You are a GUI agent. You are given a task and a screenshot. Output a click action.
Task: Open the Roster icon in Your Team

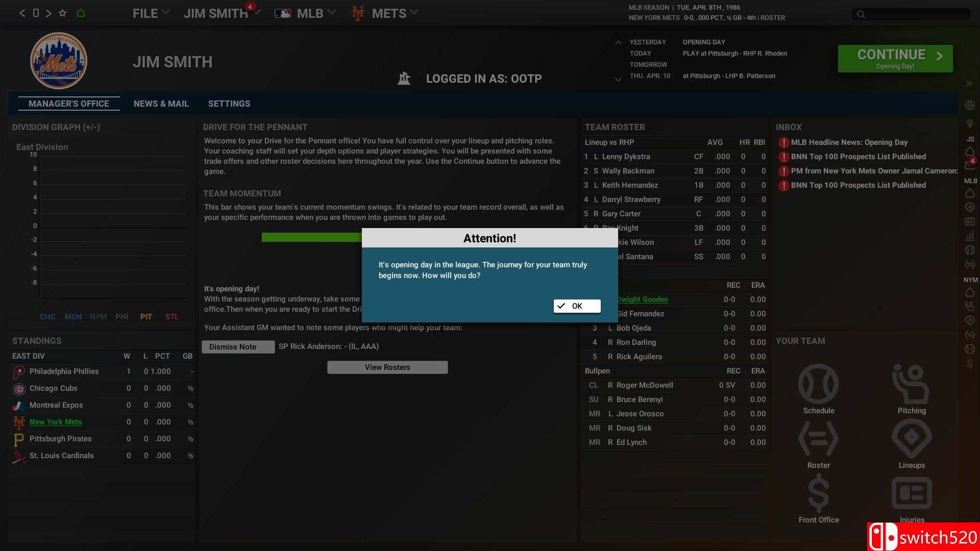(818, 439)
